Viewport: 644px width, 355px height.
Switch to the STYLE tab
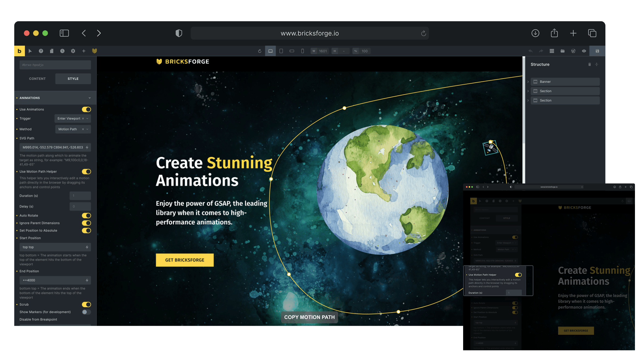73,79
